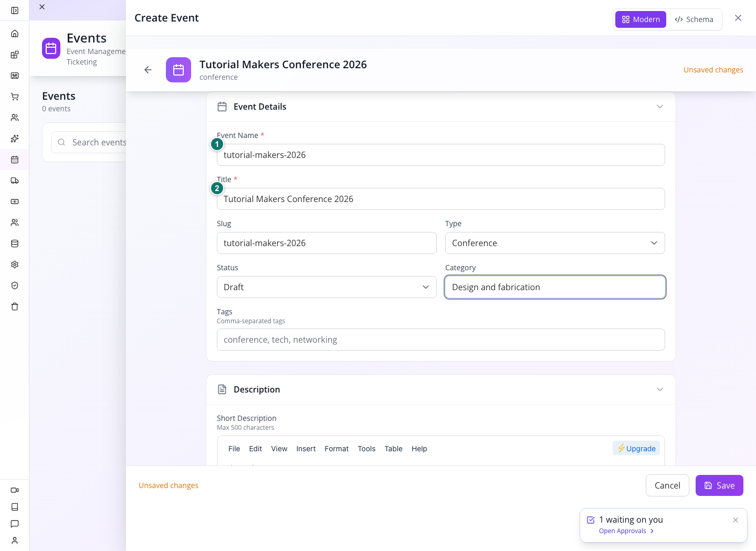Open the shopping cart section in the sidebar
The height and width of the screenshot is (551, 756).
point(15,97)
